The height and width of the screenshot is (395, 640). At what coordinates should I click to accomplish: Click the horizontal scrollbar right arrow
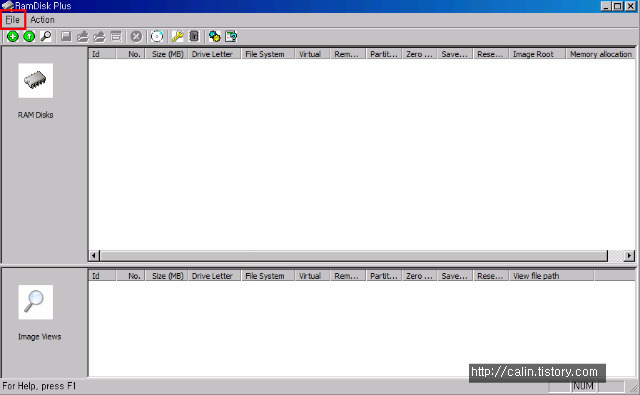pyautogui.click(x=629, y=255)
